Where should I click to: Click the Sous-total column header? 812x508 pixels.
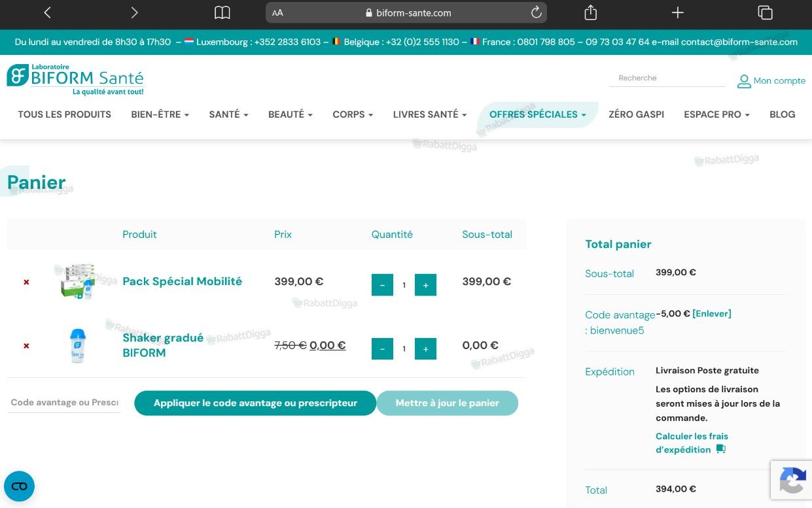click(487, 235)
